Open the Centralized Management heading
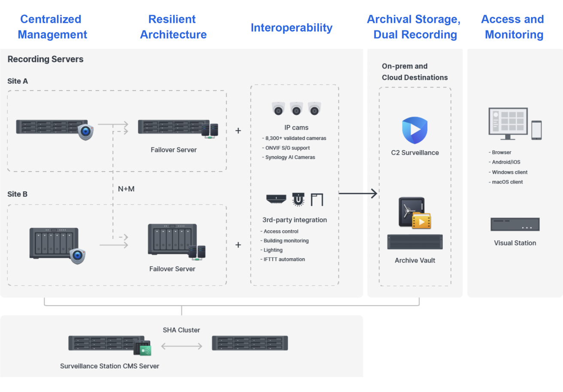Viewport: 563px width, 392px height. (x=52, y=27)
